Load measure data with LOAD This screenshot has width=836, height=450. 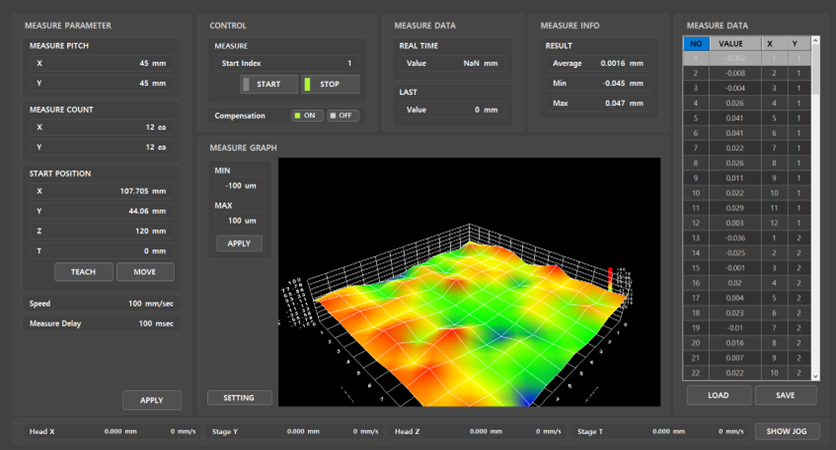(x=717, y=395)
